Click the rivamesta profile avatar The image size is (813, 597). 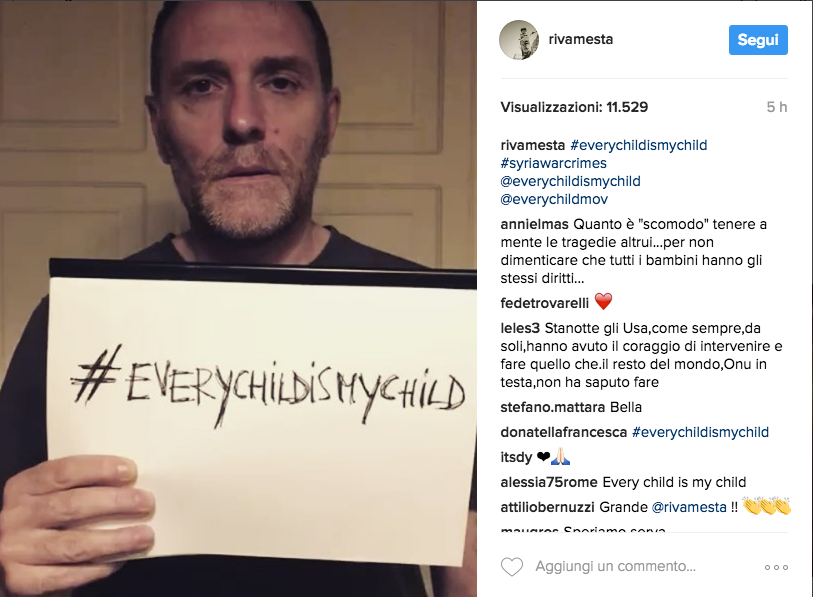(x=519, y=40)
